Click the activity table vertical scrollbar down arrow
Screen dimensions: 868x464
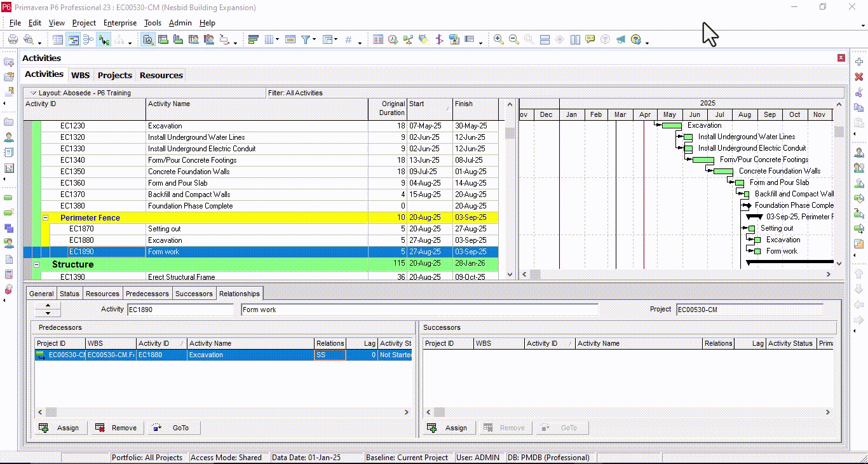[510, 274]
